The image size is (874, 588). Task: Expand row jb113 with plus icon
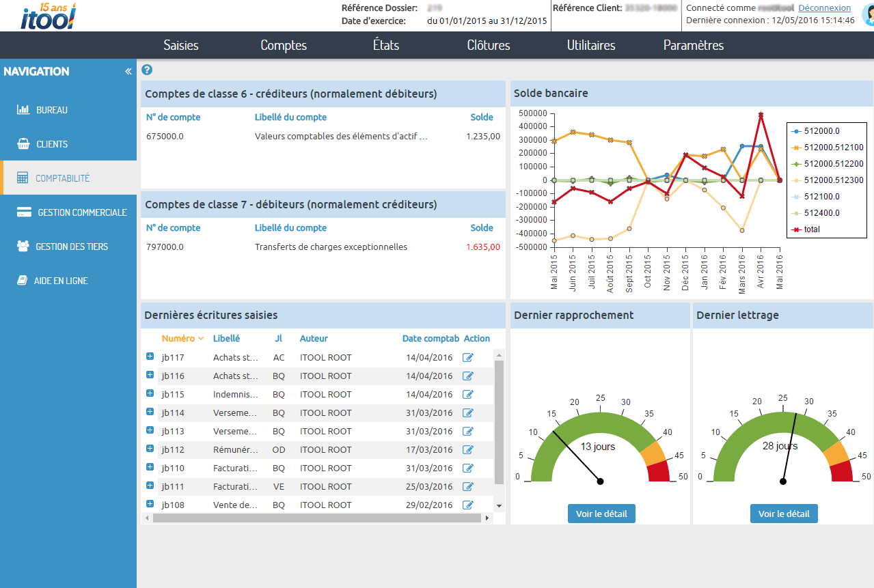click(150, 430)
